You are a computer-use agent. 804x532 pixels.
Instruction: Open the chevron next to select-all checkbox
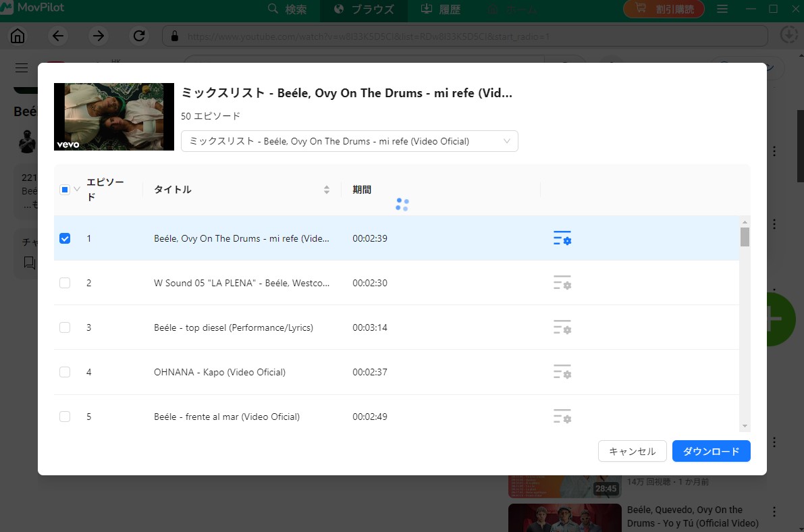(76, 190)
